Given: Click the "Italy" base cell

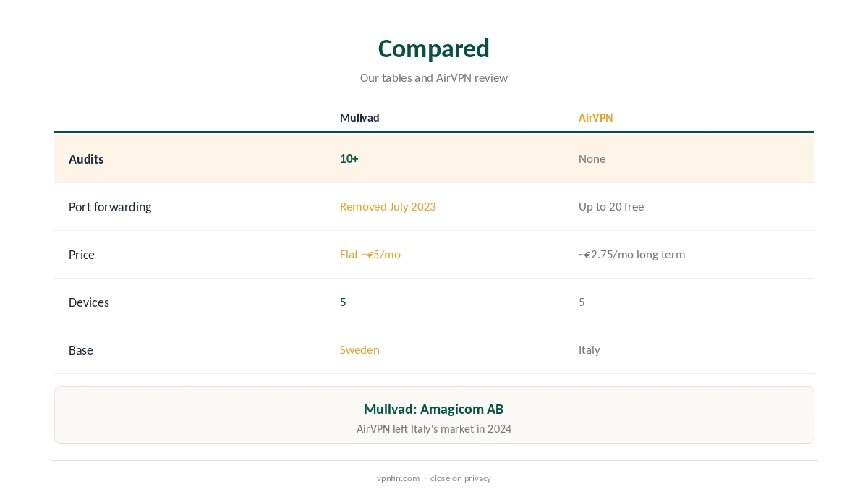Looking at the screenshot, I should click(590, 349).
